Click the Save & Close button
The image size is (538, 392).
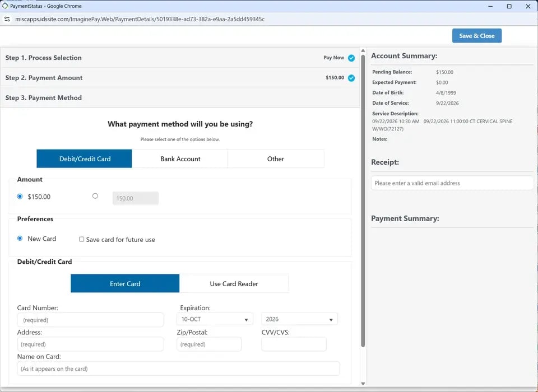476,36
